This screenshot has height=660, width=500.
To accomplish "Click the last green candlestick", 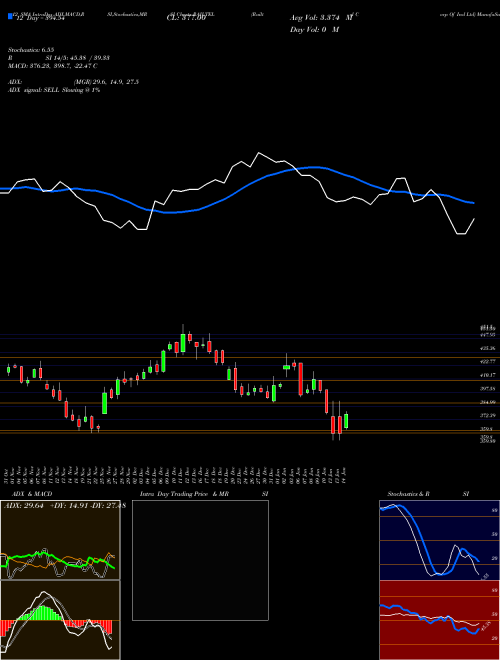I will click(346, 421).
